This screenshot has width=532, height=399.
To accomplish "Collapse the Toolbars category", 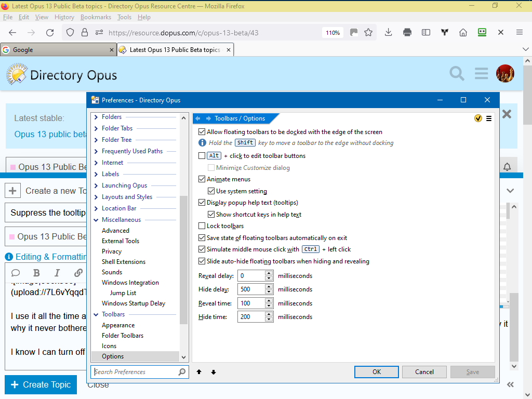I will (96, 314).
